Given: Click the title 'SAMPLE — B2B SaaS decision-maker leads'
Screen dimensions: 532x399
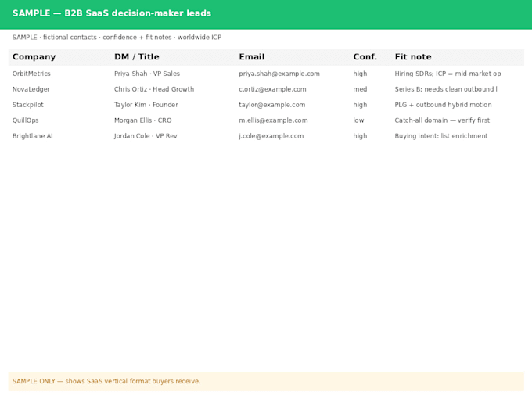Looking at the screenshot, I should [x=112, y=13].
